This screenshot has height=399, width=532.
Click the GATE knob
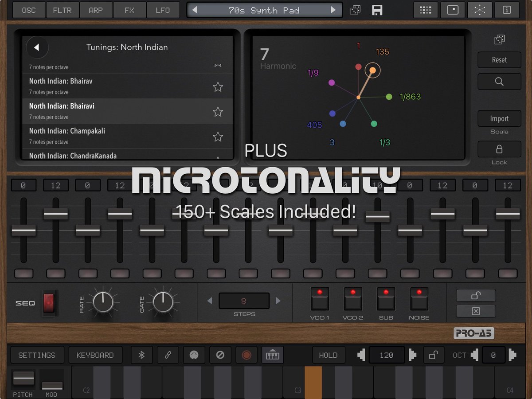tap(164, 302)
